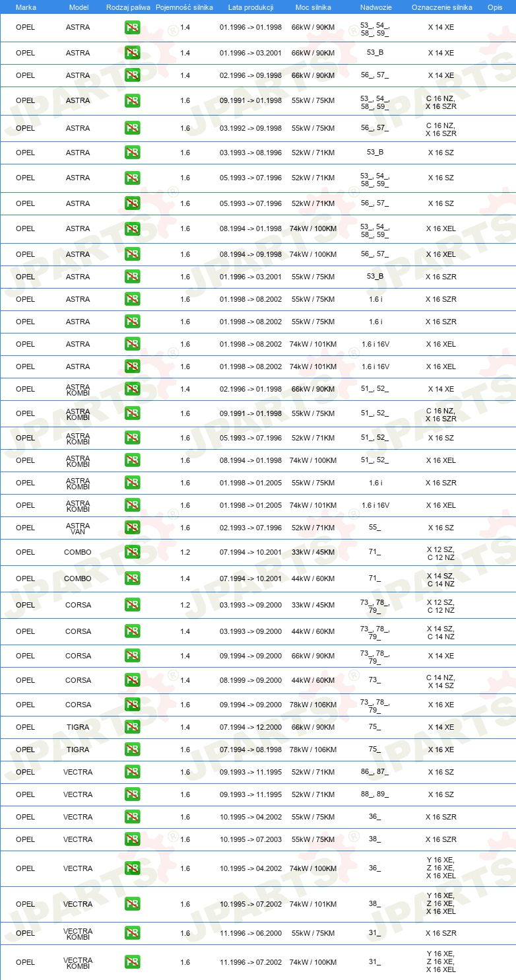Select the ASTRA VAN model cell

pos(78,528)
